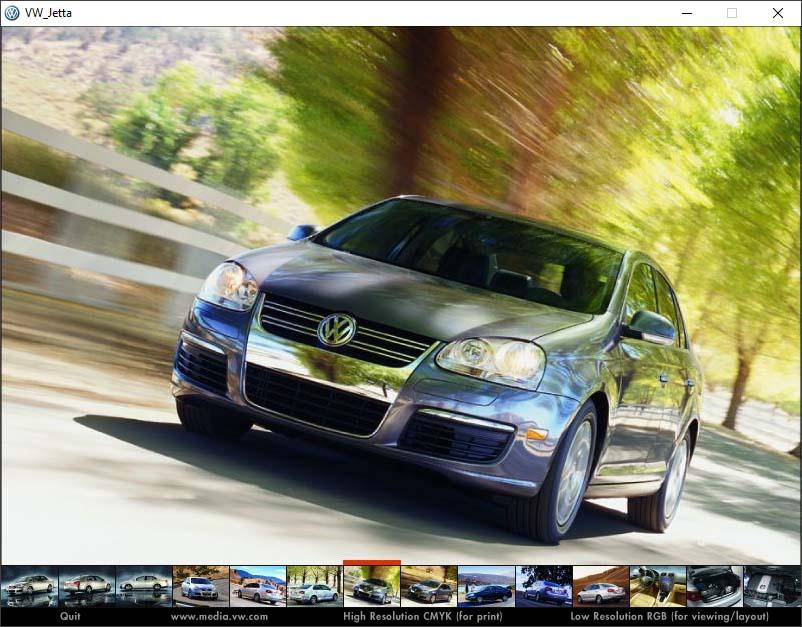Image resolution: width=802 pixels, height=627 pixels.
Task: Open thumbnail of silver Jetta rear with blue mountains
Action: pyautogui.click(x=258, y=586)
